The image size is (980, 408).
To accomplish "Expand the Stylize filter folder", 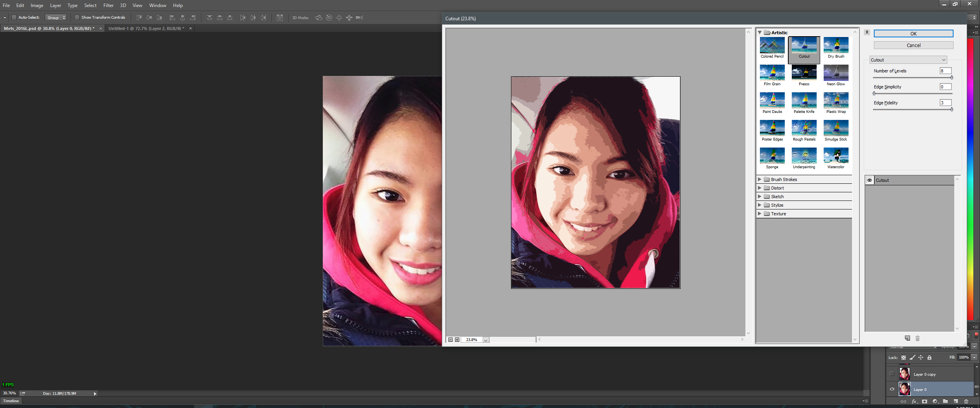I will pyautogui.click(x=759, y=205).
